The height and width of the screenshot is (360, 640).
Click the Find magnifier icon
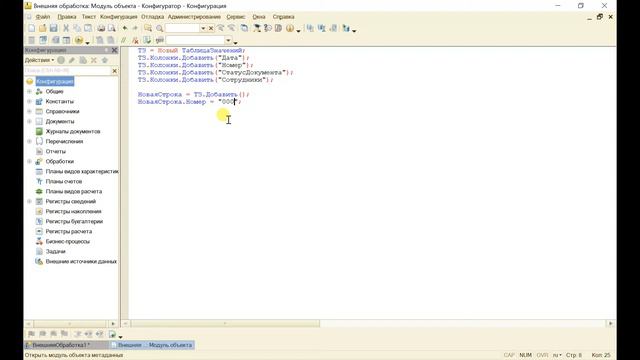160,28
